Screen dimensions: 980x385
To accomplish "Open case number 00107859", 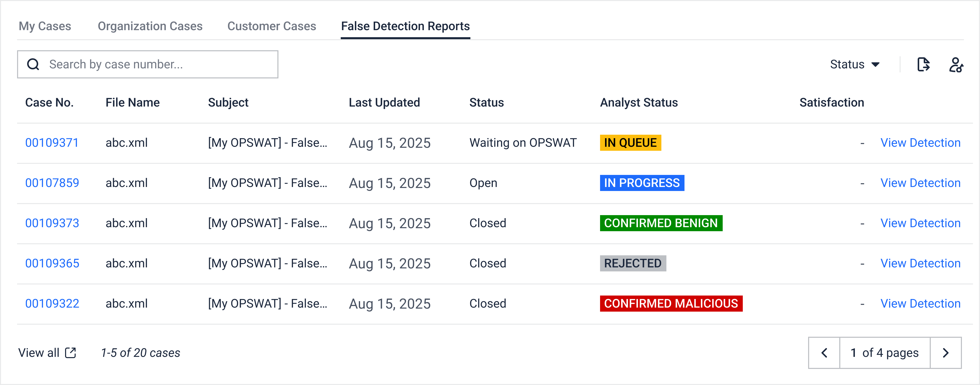I will [x=52, y=183].
